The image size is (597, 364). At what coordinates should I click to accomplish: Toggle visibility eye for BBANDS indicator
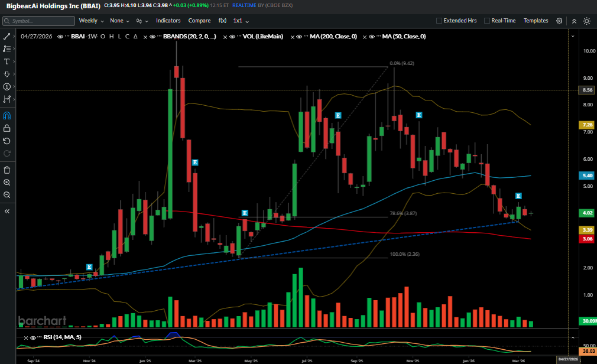tap(153, 37)
